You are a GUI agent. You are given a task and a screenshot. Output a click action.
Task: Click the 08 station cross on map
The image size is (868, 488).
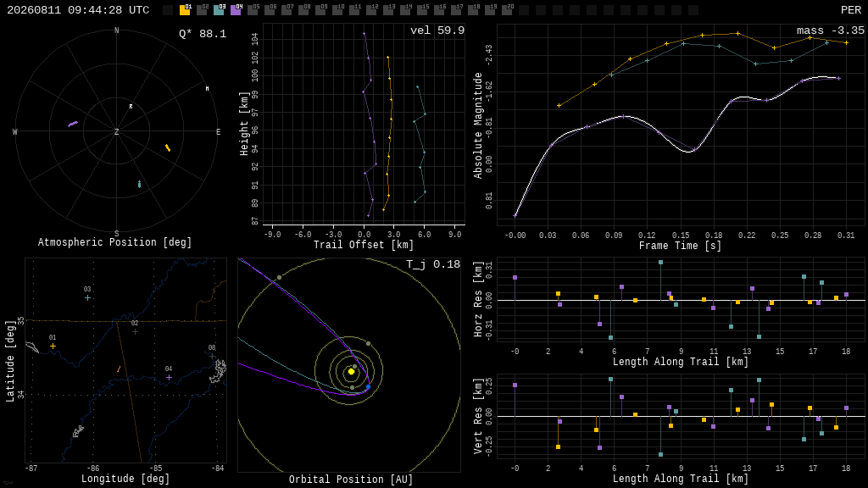click(212, 356)
